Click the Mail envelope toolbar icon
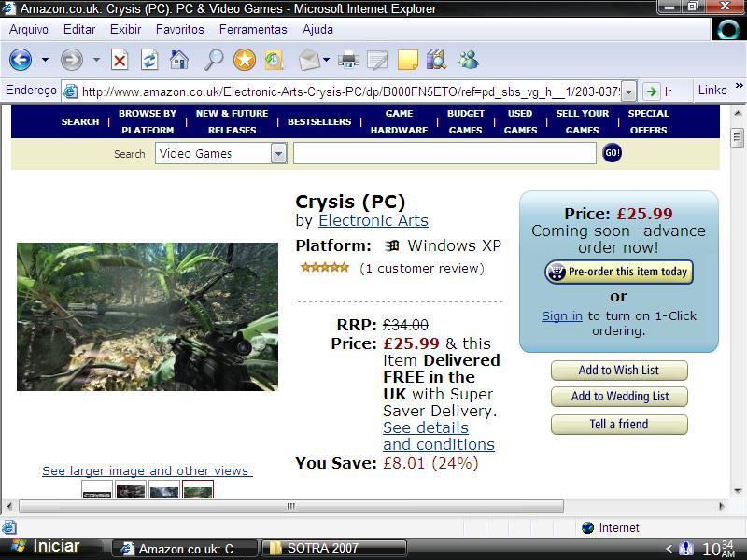This screenshot has height=560, width=747. pos(309,60)
